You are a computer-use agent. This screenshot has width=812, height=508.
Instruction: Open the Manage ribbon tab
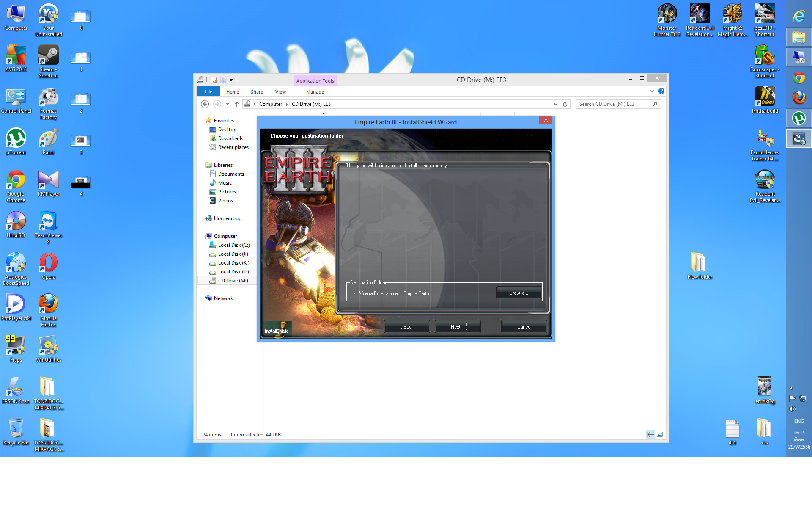click(315, 92)
